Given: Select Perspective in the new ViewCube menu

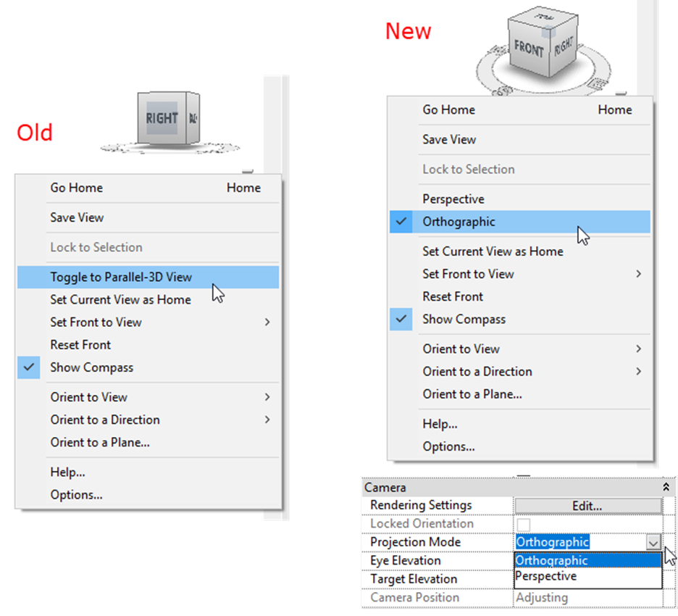Looking at the screenshot, I should 453,199.
